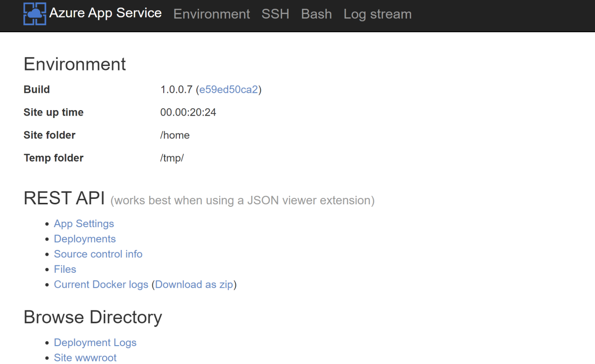Select the temp folder value /tmp/
The width and height of the screenshot is (595, 364).
tap(172, 158)
